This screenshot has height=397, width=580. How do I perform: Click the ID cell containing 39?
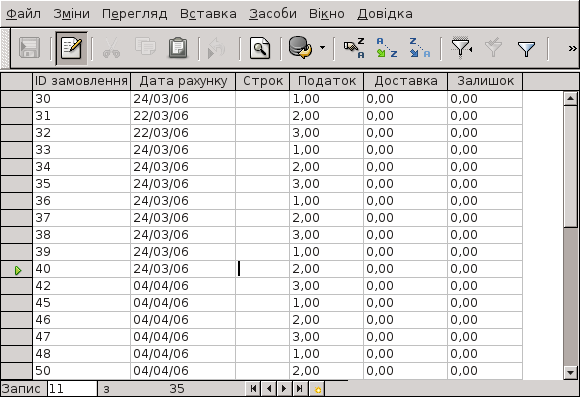(81, 252)
